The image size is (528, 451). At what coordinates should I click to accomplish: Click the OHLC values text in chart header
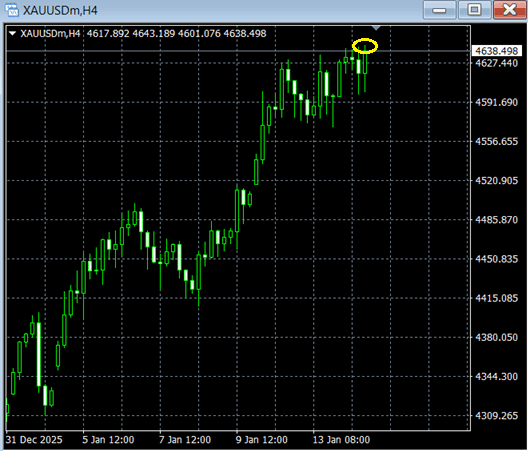[176, 33]
